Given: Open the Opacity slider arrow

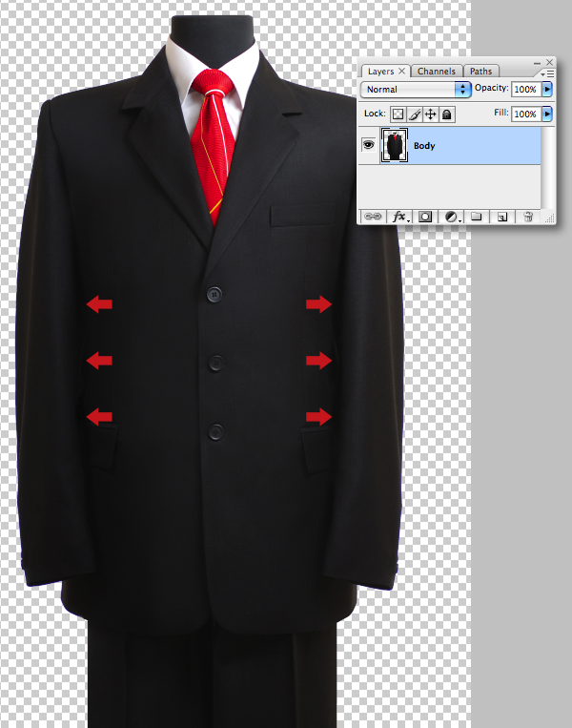Looking at the screenshot, I should pos(547,89).
